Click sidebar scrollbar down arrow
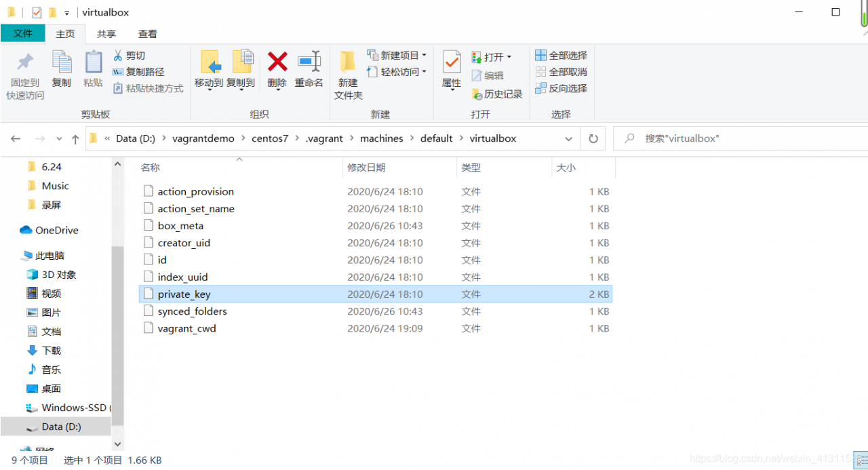This screenshot has height=470, width=868. click(117, 444)
